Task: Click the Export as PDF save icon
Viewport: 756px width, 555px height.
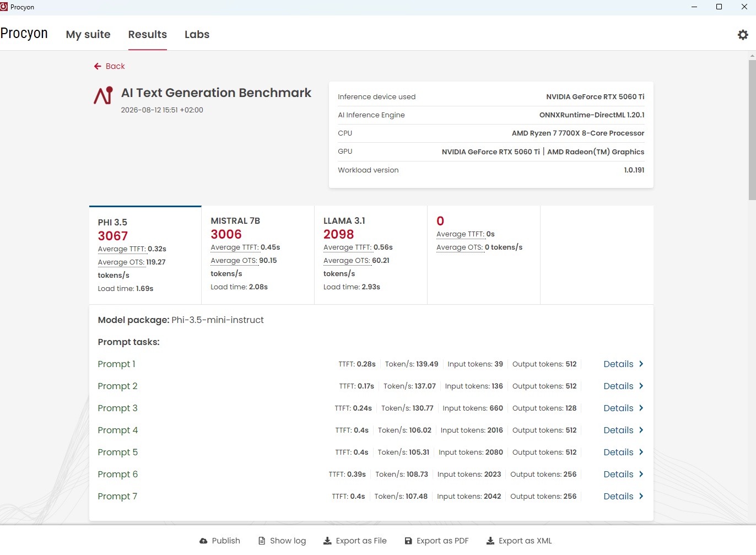Action: (x=408, y=541)
